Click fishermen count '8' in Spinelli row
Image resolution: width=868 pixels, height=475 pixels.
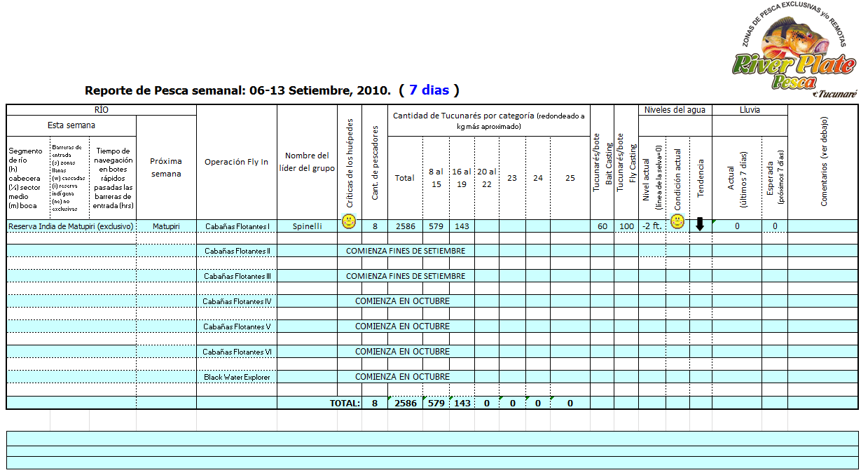pos(375,226)
